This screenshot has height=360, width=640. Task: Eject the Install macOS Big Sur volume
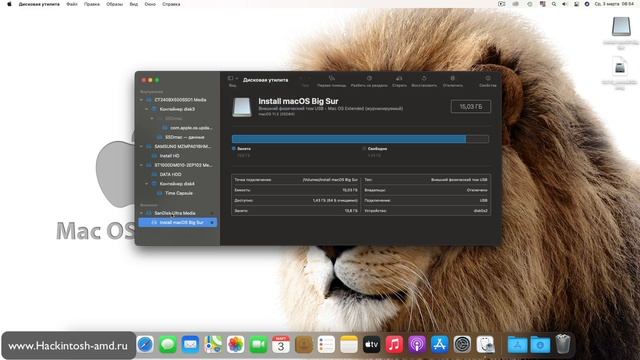(x=212, y=222)
